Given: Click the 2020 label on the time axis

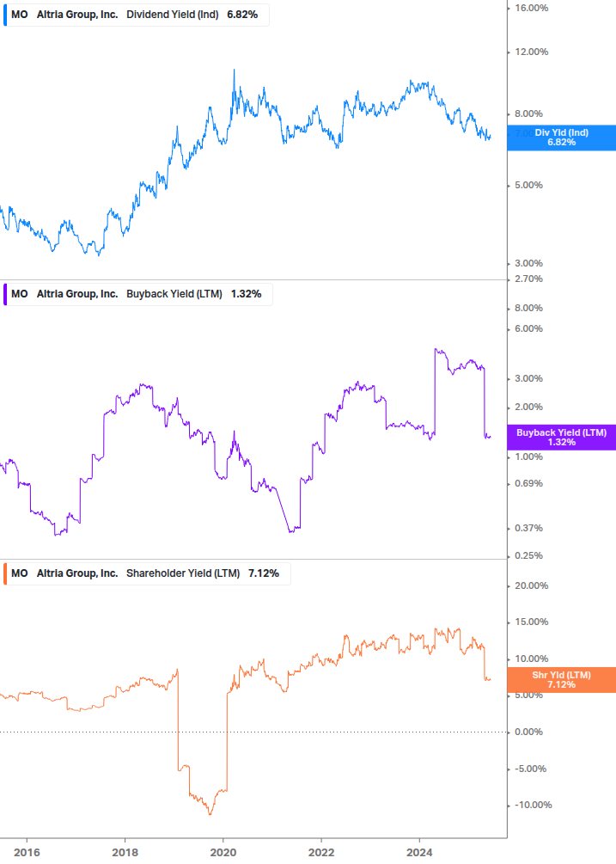Looking at the screenshot, I should point(223,853).
